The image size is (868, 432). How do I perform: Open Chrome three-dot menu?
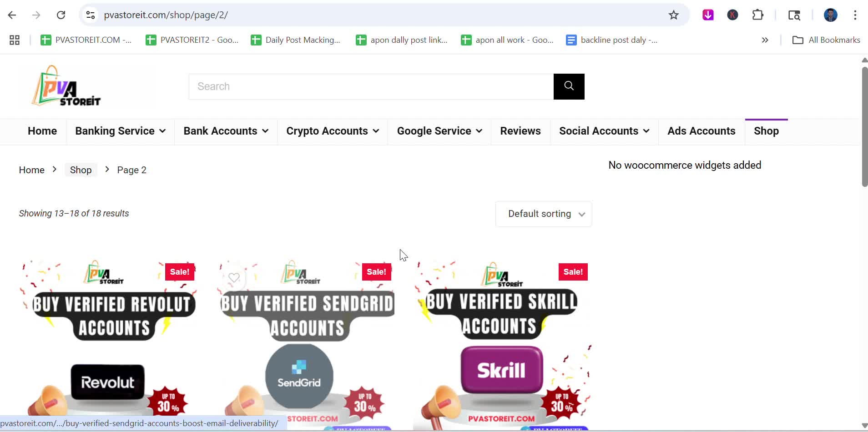pyautogui.click(x=855, y=15)
